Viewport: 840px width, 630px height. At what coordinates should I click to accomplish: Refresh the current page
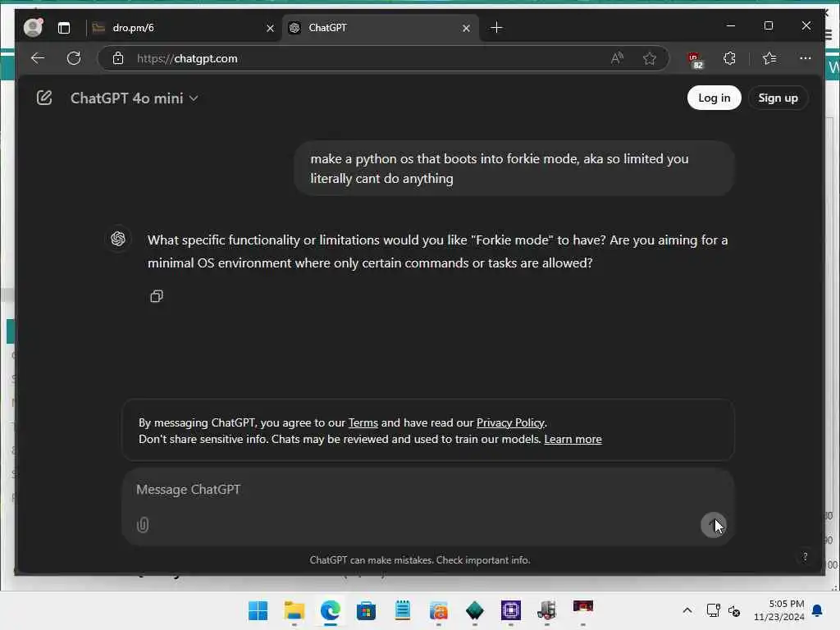pos(74,58)
